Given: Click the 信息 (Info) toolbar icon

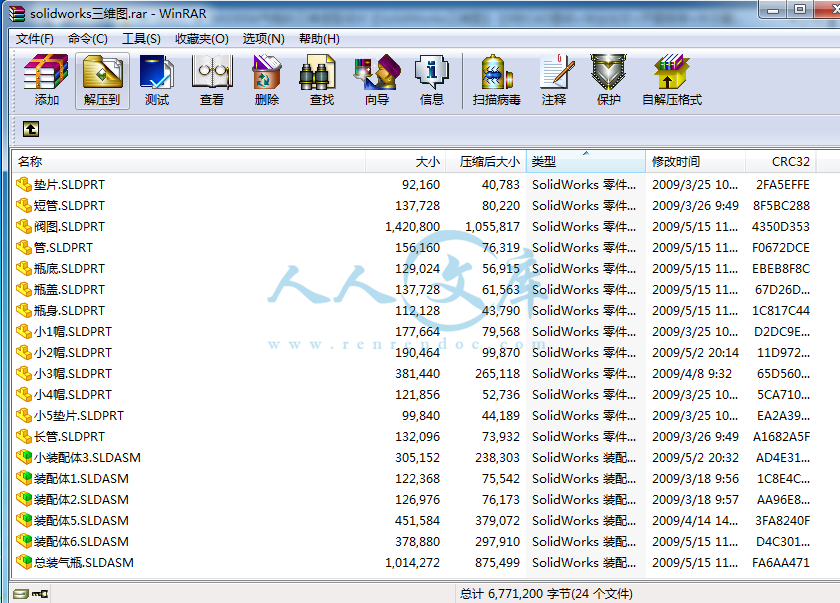Looking at the screenshot, I should click(432, 80).
